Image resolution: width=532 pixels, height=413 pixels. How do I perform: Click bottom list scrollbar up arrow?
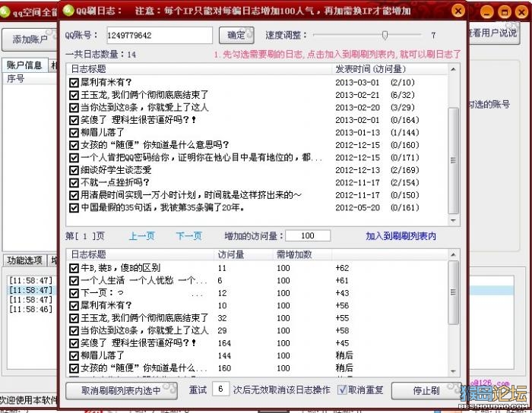[x=453, y=254]
